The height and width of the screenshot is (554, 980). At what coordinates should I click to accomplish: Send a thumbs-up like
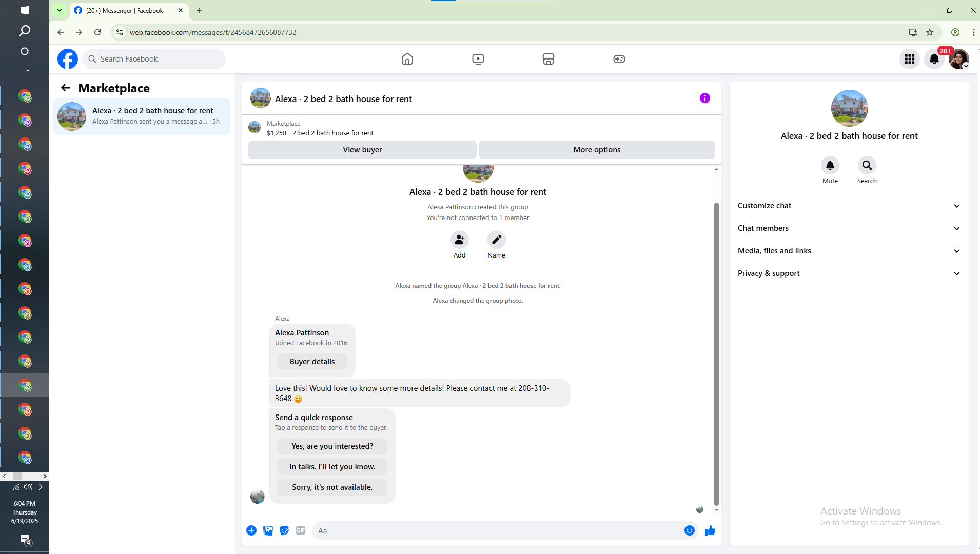(x=710, y=530)
